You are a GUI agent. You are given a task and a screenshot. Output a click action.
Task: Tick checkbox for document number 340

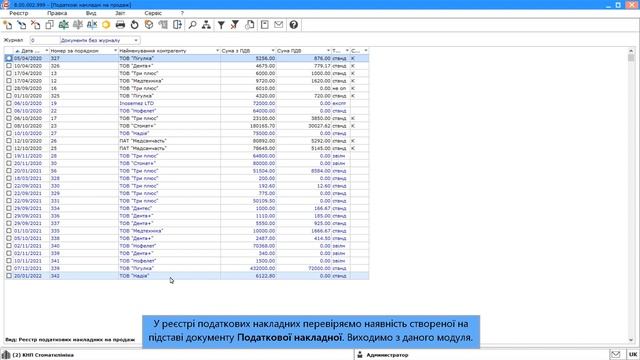click(x=9, y=246)
